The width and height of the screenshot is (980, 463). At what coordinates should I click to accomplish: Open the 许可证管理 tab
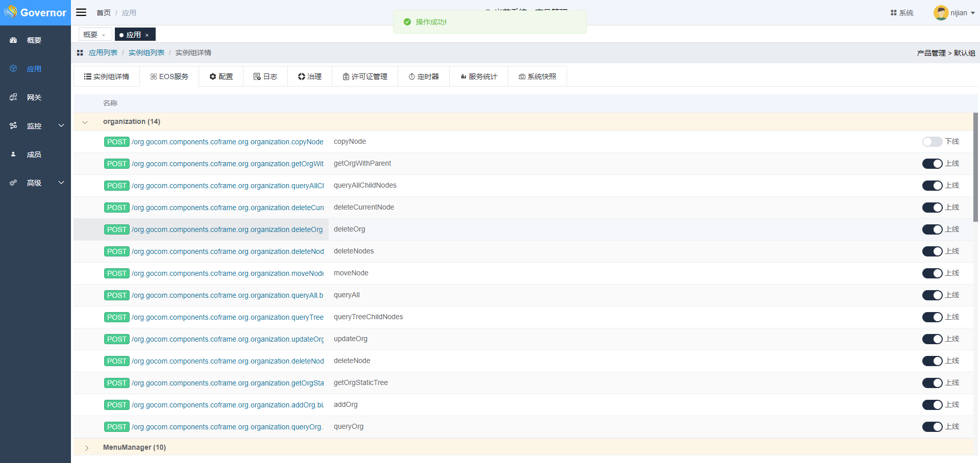(365, 76)
